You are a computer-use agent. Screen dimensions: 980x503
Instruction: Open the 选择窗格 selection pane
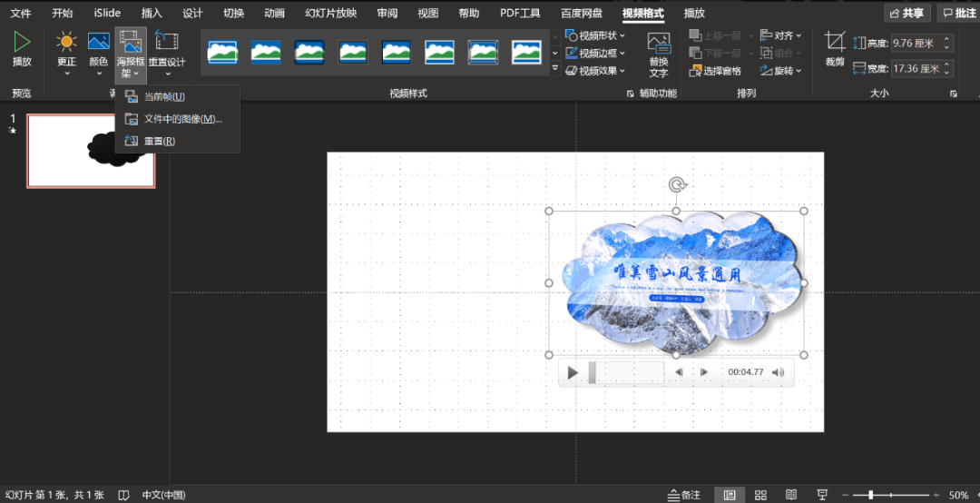[715, 71]
